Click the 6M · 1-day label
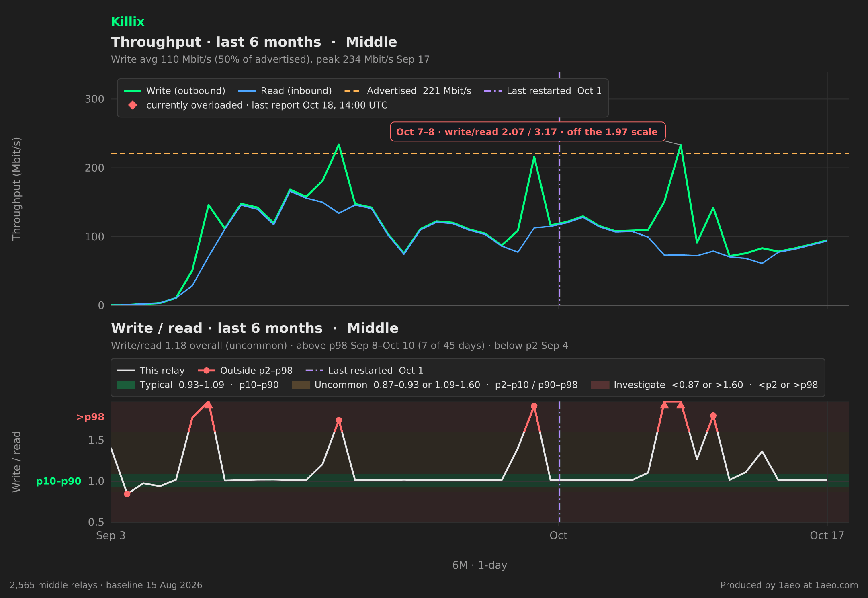Image resolution: width=868 pixels, height=598 pixels. [480, 565]
